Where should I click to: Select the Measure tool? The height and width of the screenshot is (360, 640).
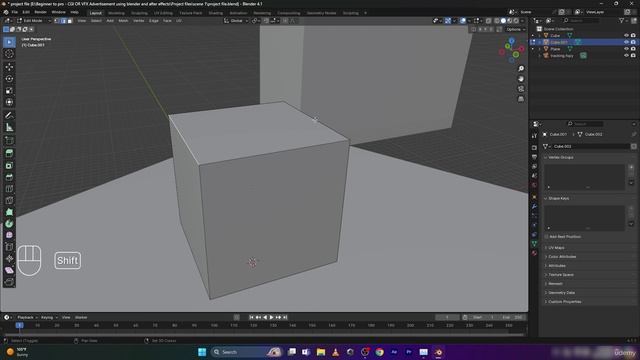9,127
